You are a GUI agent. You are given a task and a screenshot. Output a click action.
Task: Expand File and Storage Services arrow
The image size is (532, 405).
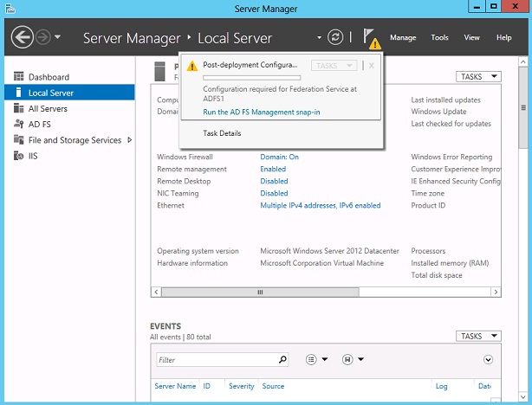[x=130, y=139]
